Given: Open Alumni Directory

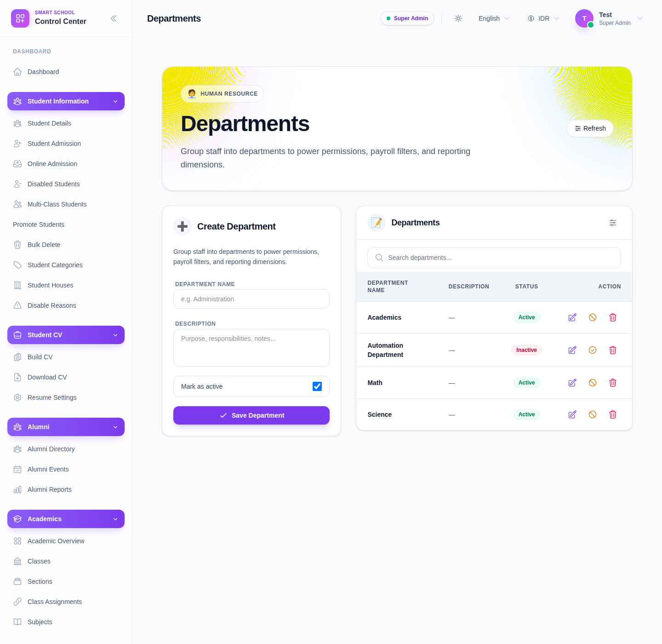Looking at the screenshot, I should [66, 449].
